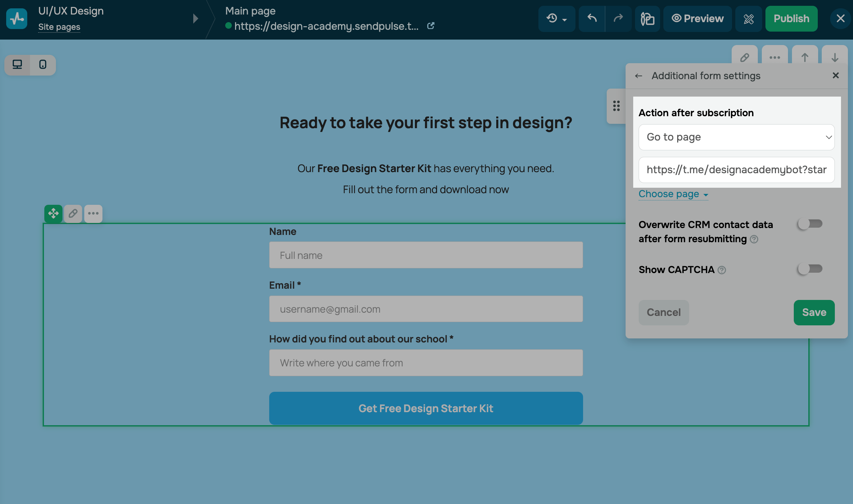Image resolution: width=853 pixels, height=504 pixels.
Task: Switch to desktop view mode
Action: [17, 65]
